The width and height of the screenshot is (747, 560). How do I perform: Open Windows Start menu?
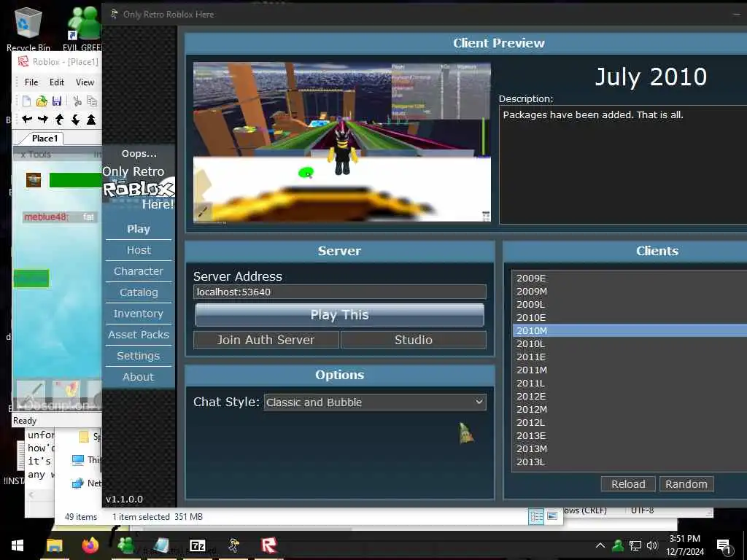[x=18, y=545]
